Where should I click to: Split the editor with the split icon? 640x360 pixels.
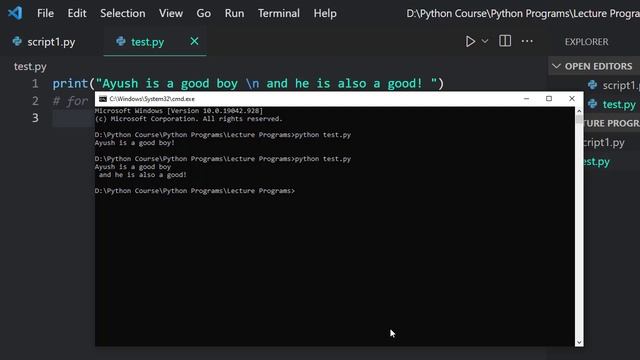pyautogui.click(x=505, y=41)
